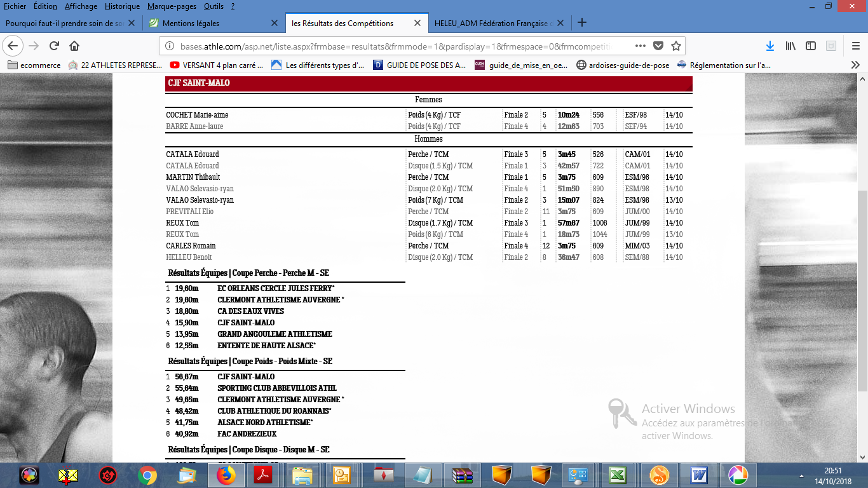
Task: Open the Library icon
Action: pos(791,46)
